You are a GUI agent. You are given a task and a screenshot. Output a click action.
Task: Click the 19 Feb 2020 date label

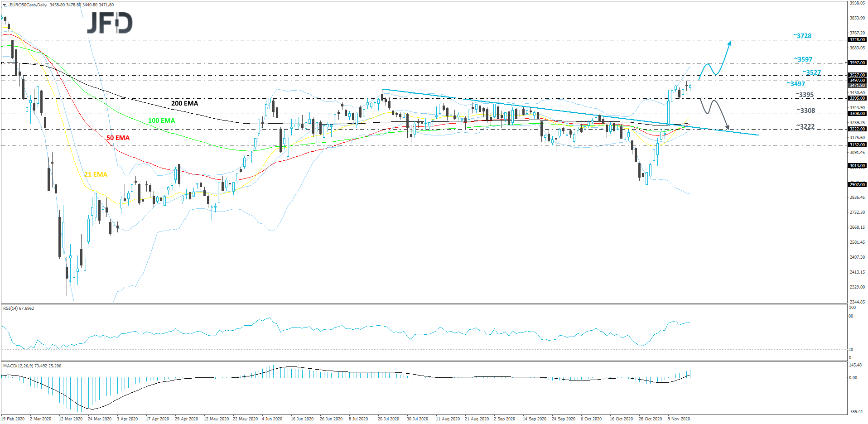point(13,419)
